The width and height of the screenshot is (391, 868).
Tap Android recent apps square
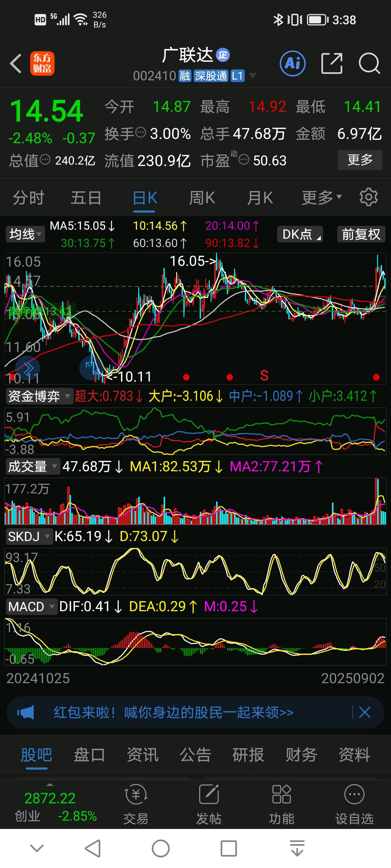[229, 848]
